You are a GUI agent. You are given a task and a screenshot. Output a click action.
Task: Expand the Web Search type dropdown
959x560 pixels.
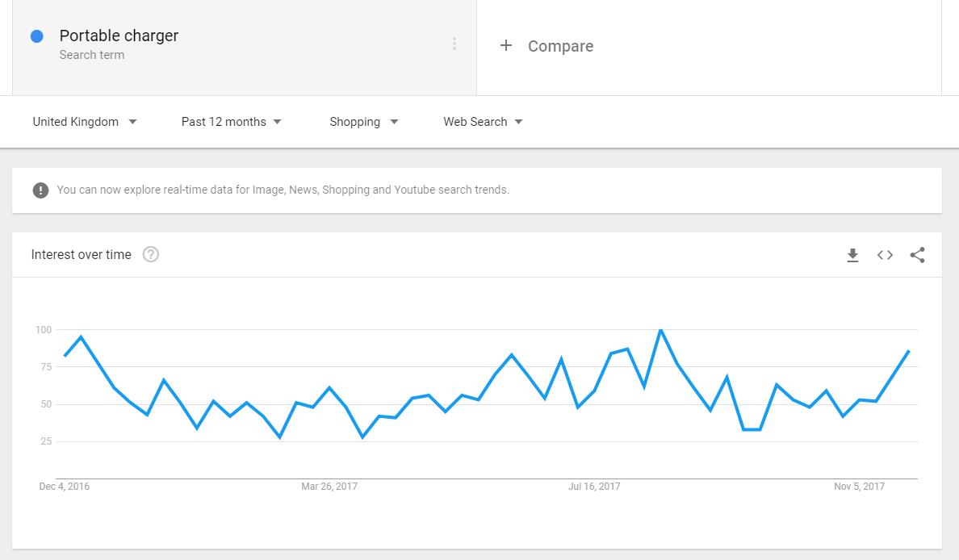point(484,122)
